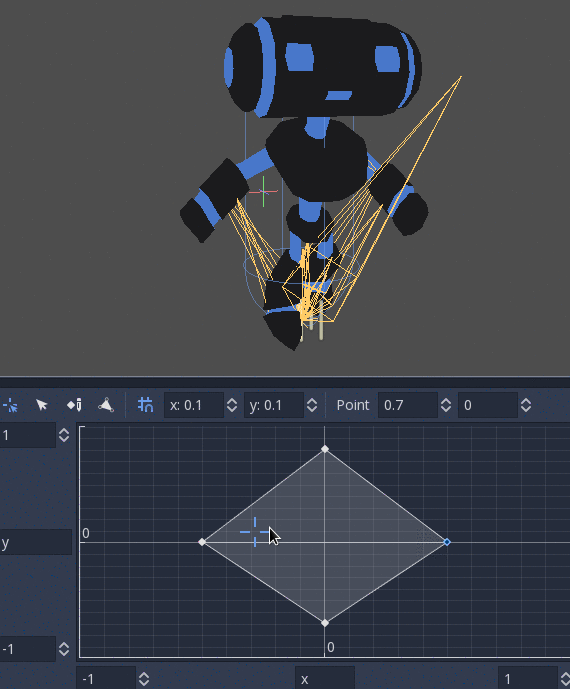
Task: Click the blue blend position crosshair marker
Action: coord(255,532)
